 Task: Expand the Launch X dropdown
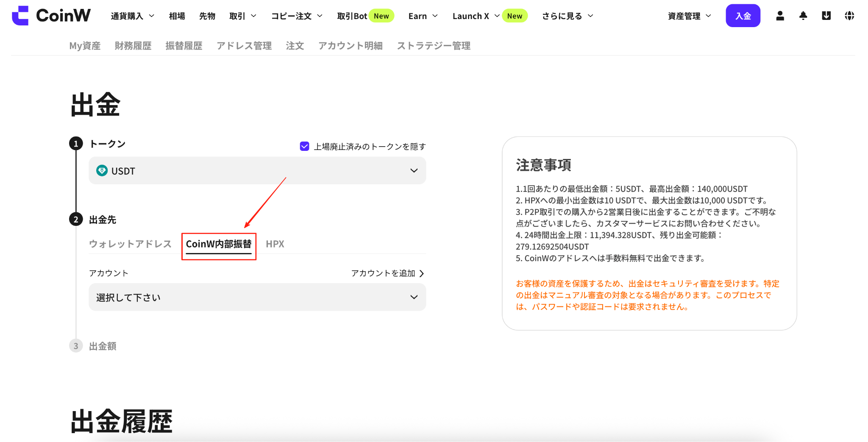pos(476,16)
